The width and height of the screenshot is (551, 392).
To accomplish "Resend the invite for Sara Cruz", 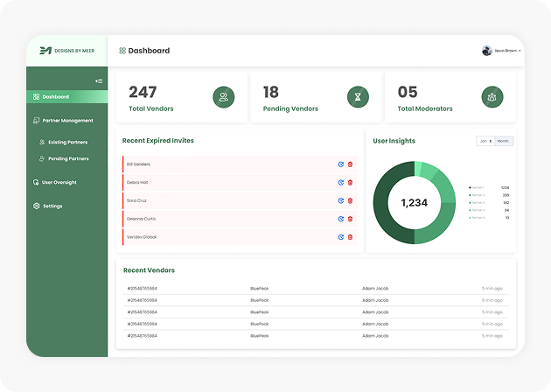I will click(x=340, y=200).
